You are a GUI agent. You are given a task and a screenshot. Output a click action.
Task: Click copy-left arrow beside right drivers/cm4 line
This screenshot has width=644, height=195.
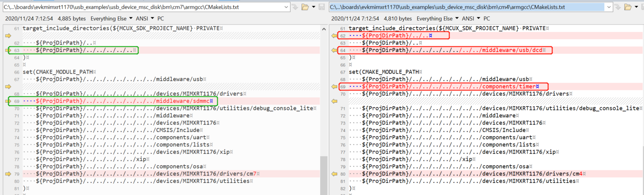coord(333,174)
